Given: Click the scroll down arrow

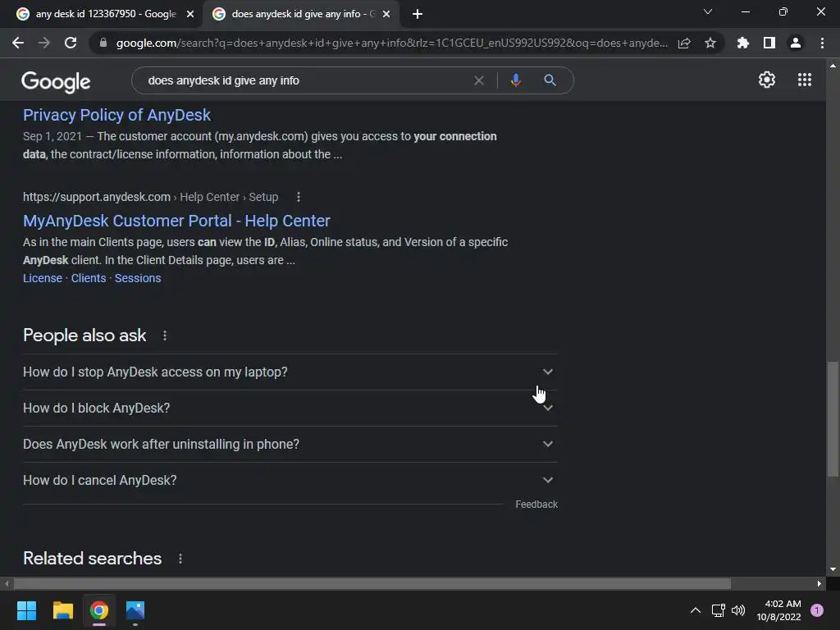Looking at the screenshot, I should [x=833, y=569].
